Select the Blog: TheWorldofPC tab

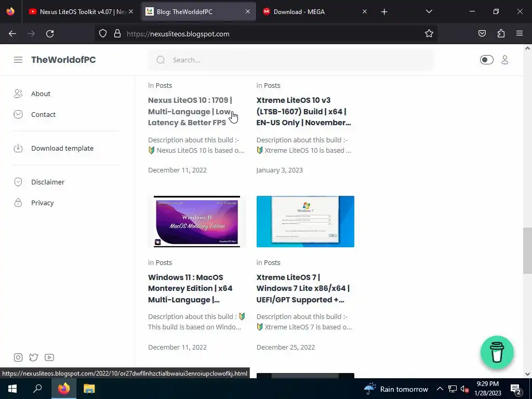click(198, 11)
